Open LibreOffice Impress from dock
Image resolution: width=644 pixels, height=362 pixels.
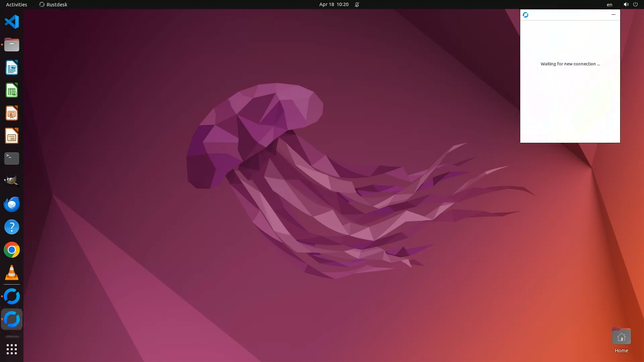pyautogui.click(x=12, y=113)
